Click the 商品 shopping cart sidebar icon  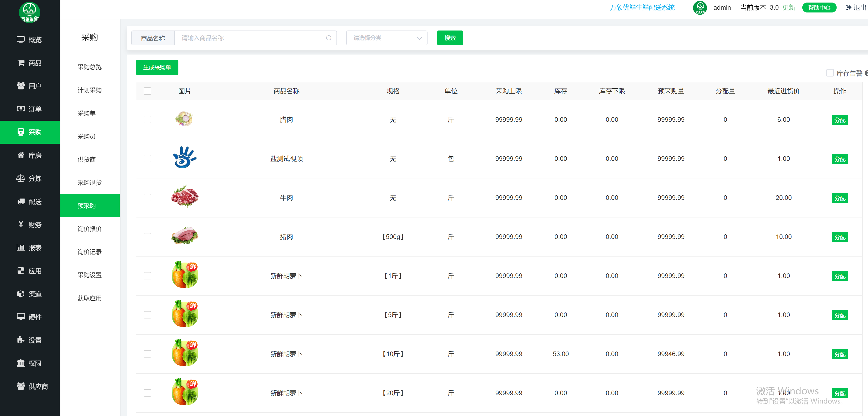tap(21, 63)
